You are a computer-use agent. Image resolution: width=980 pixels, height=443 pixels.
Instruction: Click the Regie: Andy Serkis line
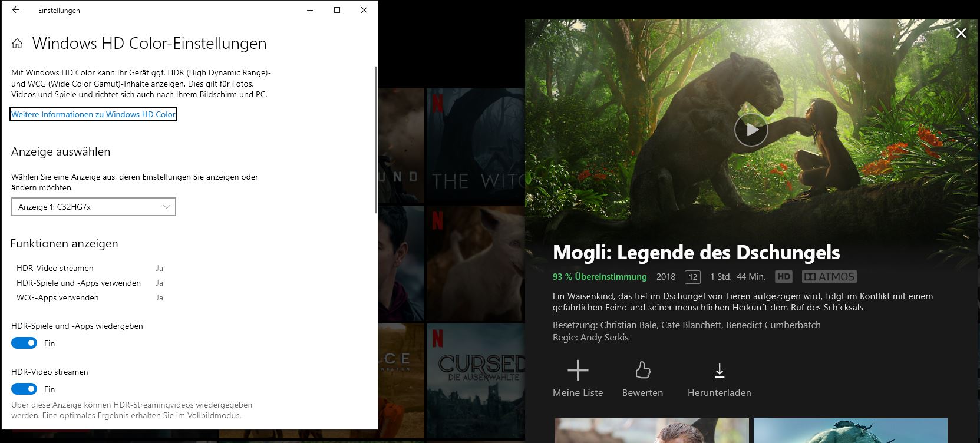pyautogui.click(x=590, y=338)
